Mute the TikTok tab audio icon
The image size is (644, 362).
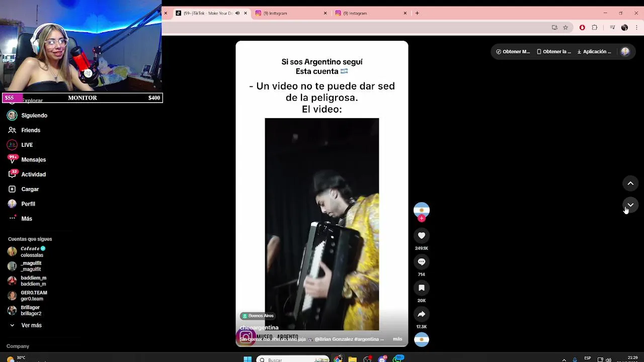tap(237, 13)
